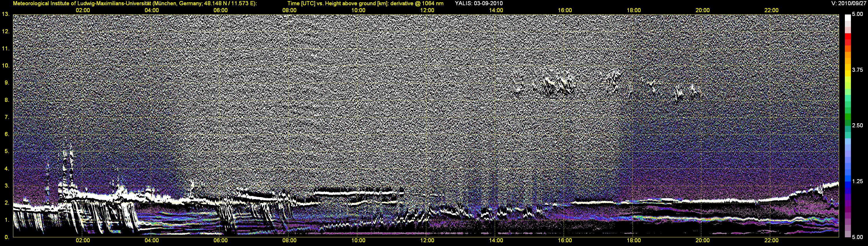The height and width of the screenshot is (246, 868).
Task: Click the "3.75" color scale value
Action: 858,70
